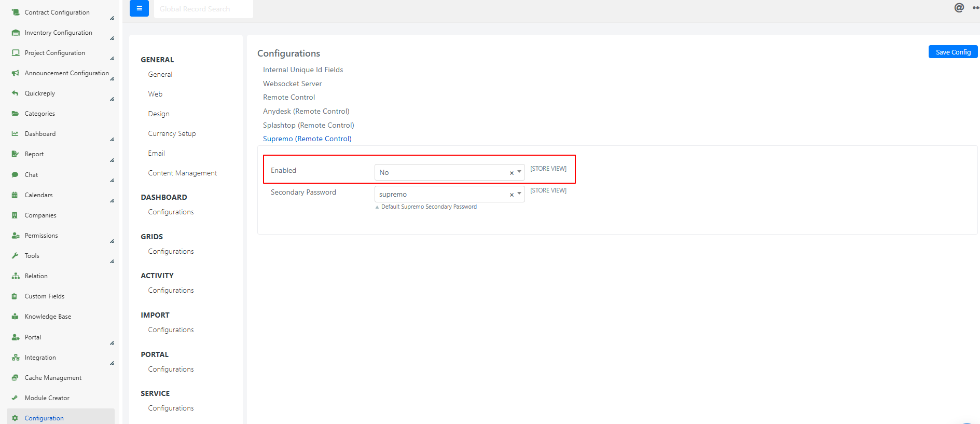Click the Permissions user-lock icon
The height and width of the screenshot is (424, 980).
click(x=16, y=235)
